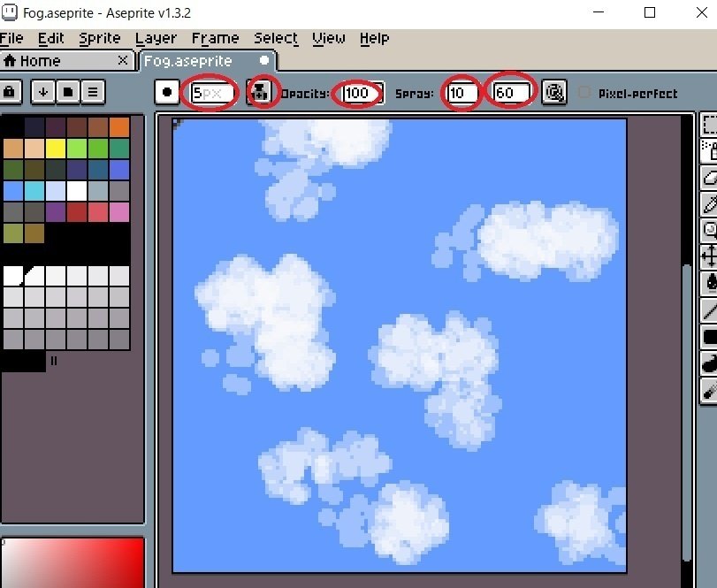
Task: Pick the peach palette swatch
Action: (34, 149)
